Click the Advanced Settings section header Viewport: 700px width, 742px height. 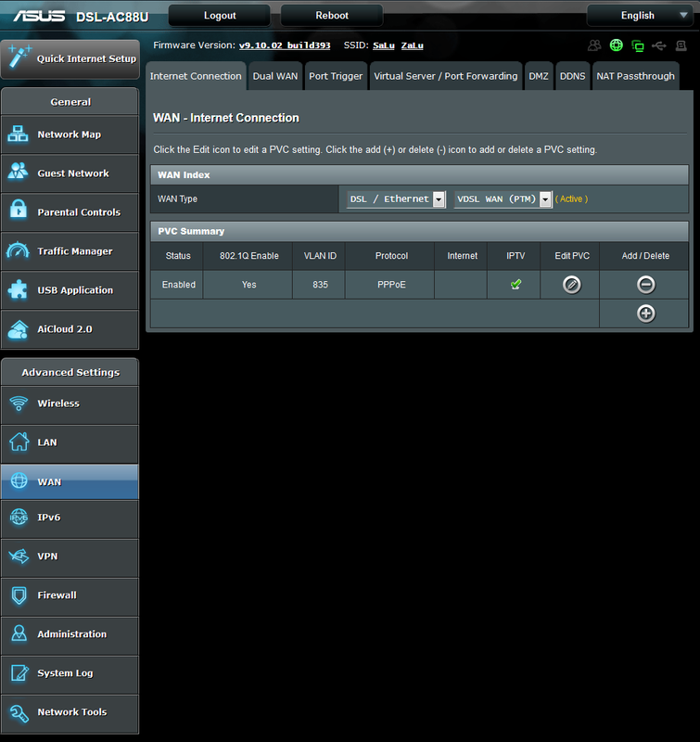(70, 373)
